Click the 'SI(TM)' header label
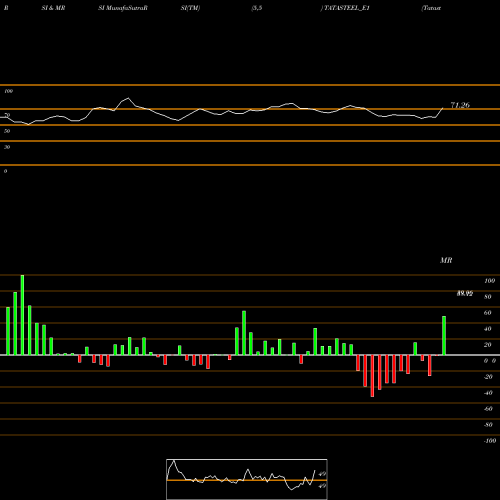Image resolution: width=500 pixels, height=500 pixels. click(x=190, y=8)
